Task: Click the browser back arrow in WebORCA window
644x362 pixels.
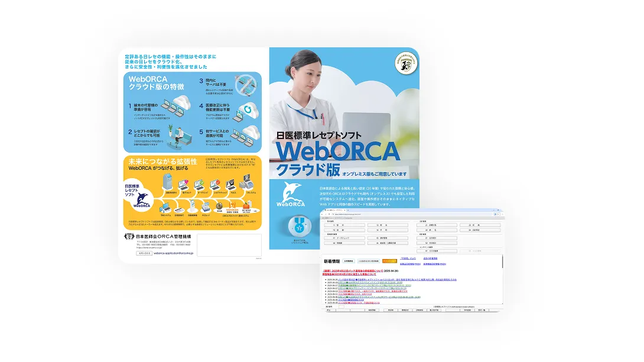Action: [x=323, y=214]
